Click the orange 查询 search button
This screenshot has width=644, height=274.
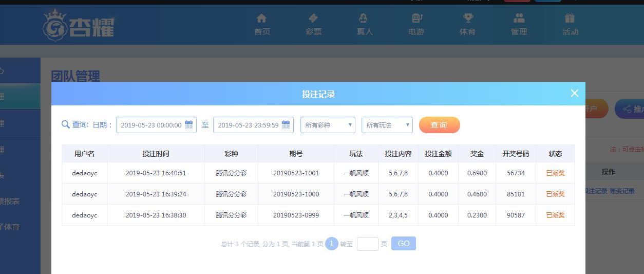439,125
